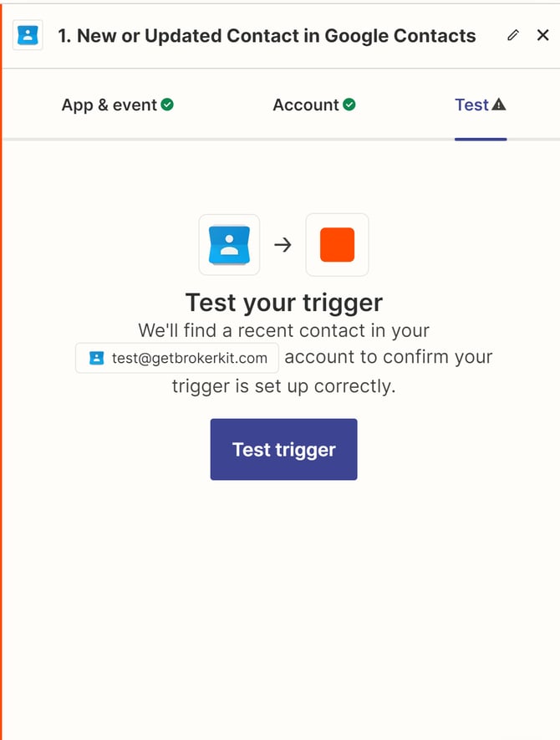Click the green checkmark beside App & event

(168, 105)
